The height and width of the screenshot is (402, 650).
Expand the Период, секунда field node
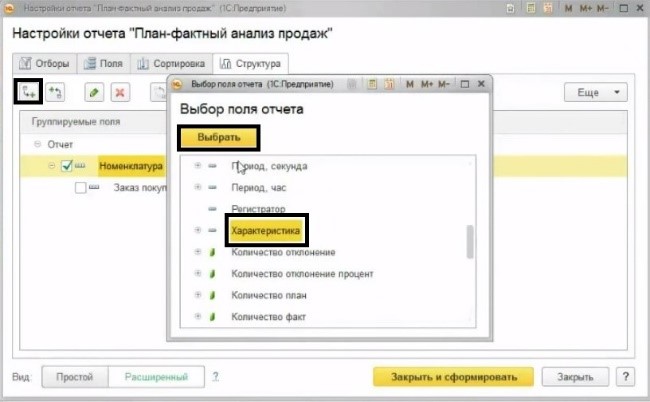pyautogui.click(x=197, y=166)
